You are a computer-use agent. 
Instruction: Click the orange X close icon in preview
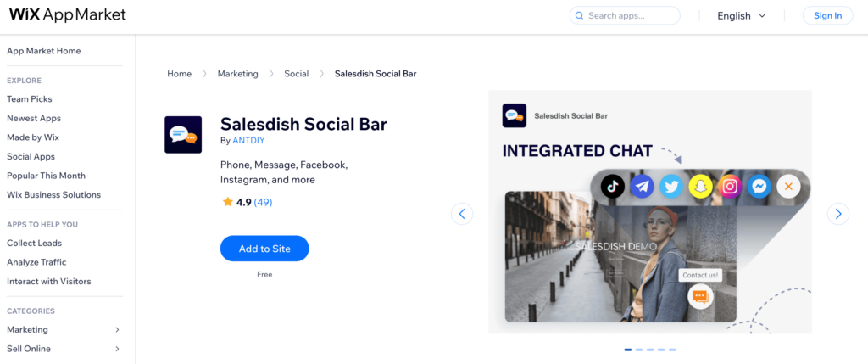pyautogui.click(x=789, y=186)
